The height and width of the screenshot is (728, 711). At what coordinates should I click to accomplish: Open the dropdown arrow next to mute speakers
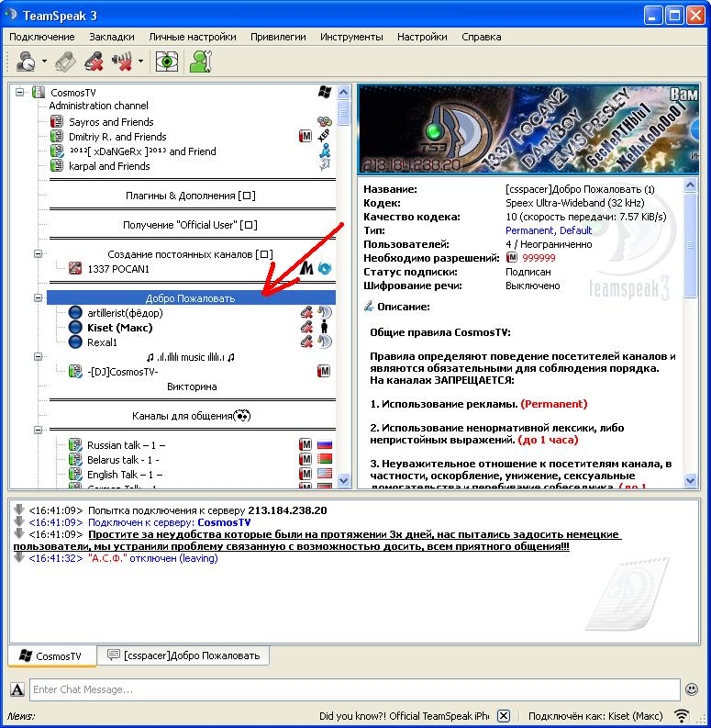[140, 61]
